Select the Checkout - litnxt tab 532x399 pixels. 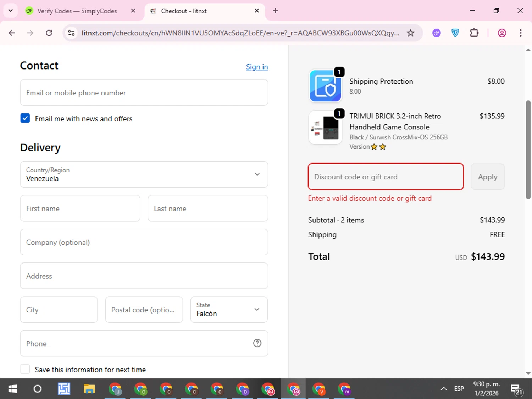pyautogui.click(x=205, y=11)
